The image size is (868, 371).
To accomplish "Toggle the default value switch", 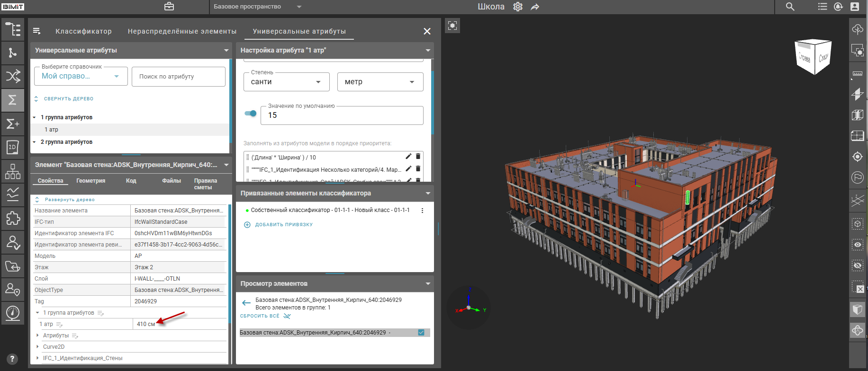I will click(x=251, y=114).
